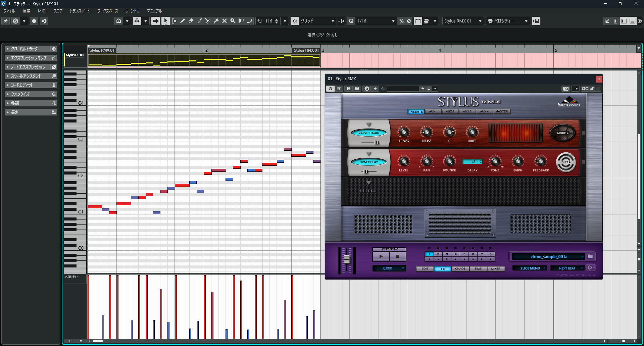Viewport: 644px width, 346px height.
Task: Click the QC quick controls button
Action: click(x=585, y=89)
